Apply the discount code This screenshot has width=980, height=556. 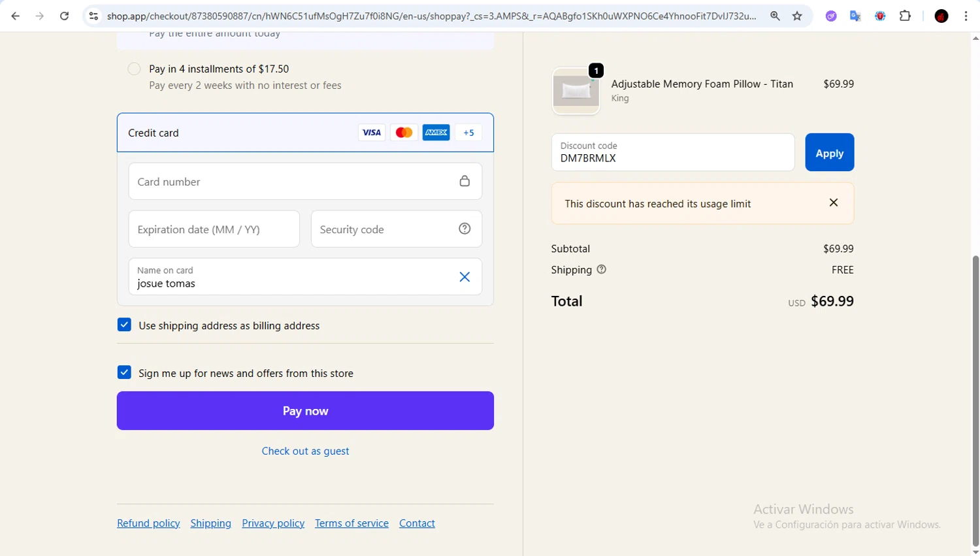tap(830, 152)
